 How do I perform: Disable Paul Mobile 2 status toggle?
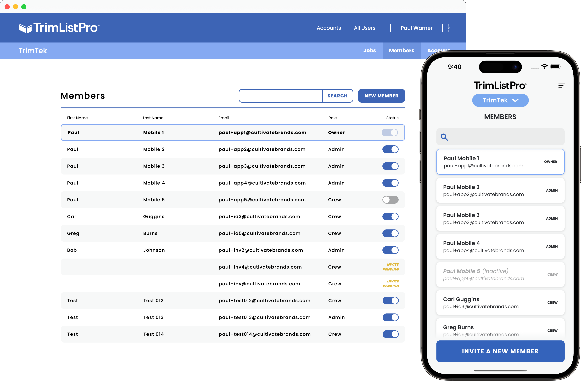pyautogui.click(x=390, y=149)
